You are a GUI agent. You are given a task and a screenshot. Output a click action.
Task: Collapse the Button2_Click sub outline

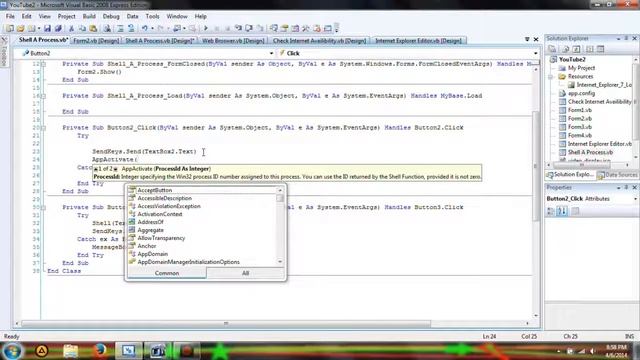click(x=44, y=128)
